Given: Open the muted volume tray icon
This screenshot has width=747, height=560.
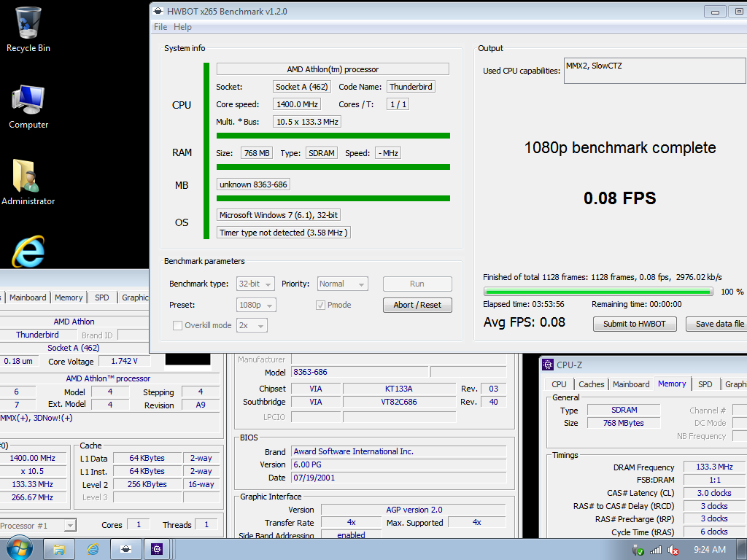Looking at the screenshot, I should coord(673,550).
